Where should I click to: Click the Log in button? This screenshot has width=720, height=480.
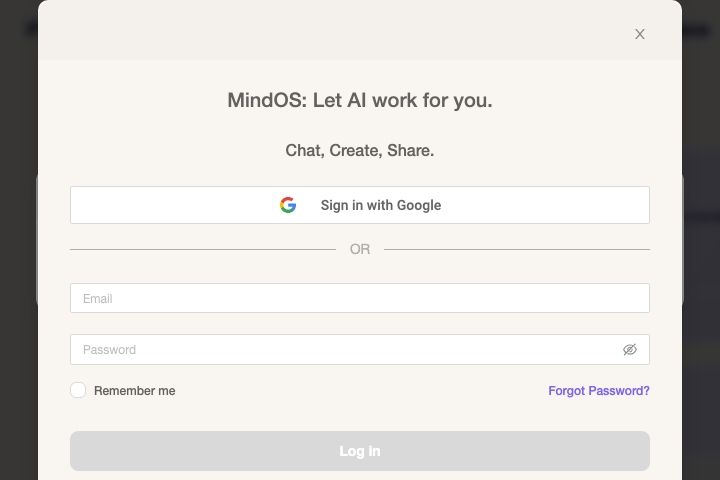360,451
